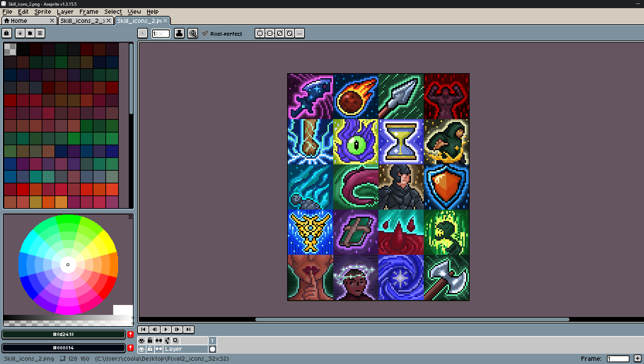Go to the next frame
Viewport: 644px width, 364px height.
point(177,329)
